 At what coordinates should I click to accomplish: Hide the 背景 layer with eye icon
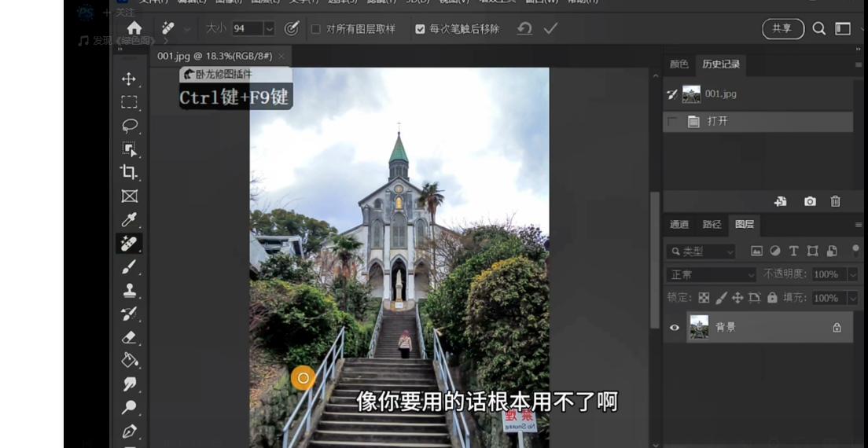click(675, 328)
